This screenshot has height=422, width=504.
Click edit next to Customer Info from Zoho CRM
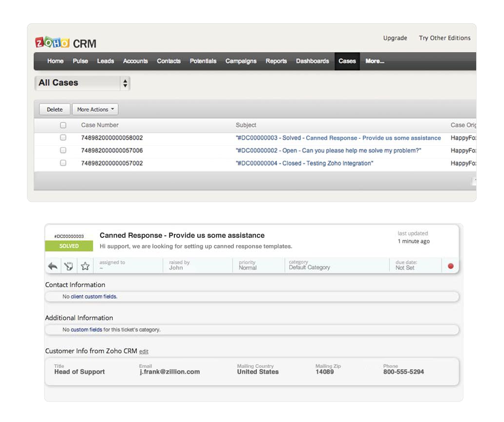pyautogui.click(x=144, y=351)
